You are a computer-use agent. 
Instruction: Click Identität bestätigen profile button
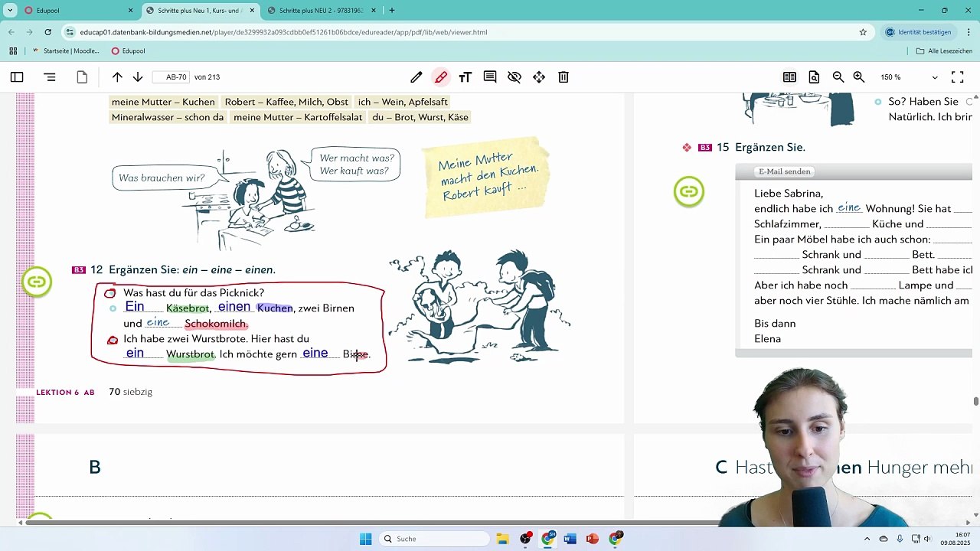(917, 32)
